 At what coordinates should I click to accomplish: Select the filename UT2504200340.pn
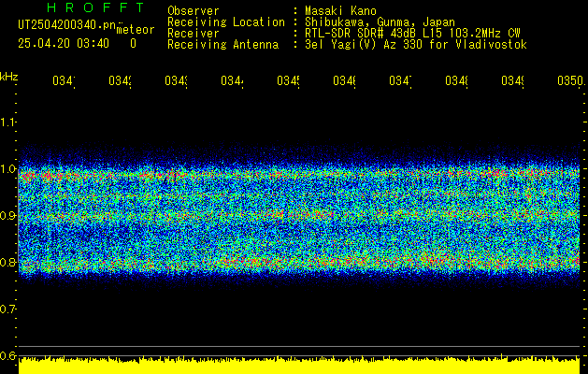66,25
